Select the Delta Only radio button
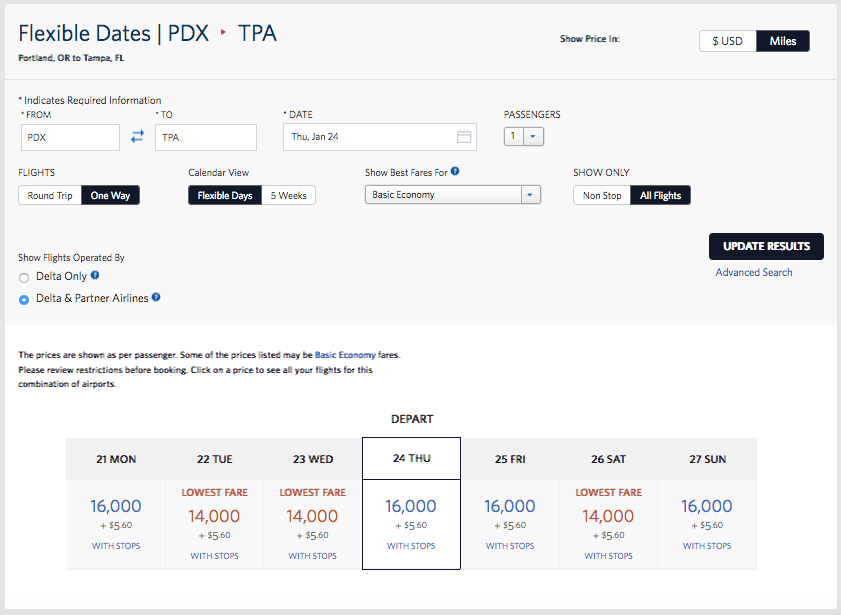Viewport: 841px width, 615px height. click(24, 277)
